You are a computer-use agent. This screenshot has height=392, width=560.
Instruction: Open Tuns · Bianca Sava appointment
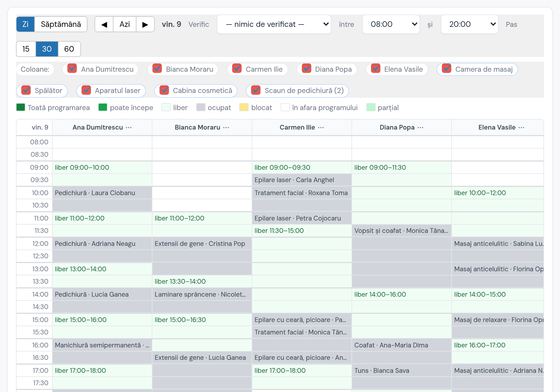[x=402, y=370]
